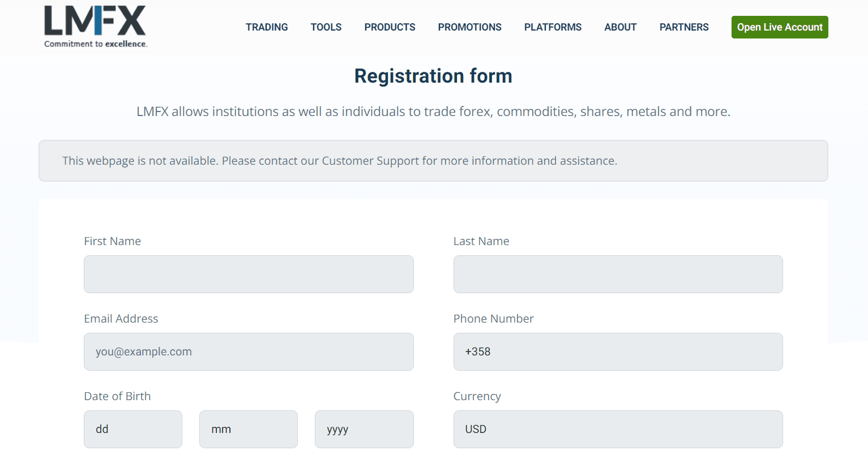Image resolution: width=868 pixels, height=459 pixels.
Task: Click the LMFX logo
Action: point(95,26)
